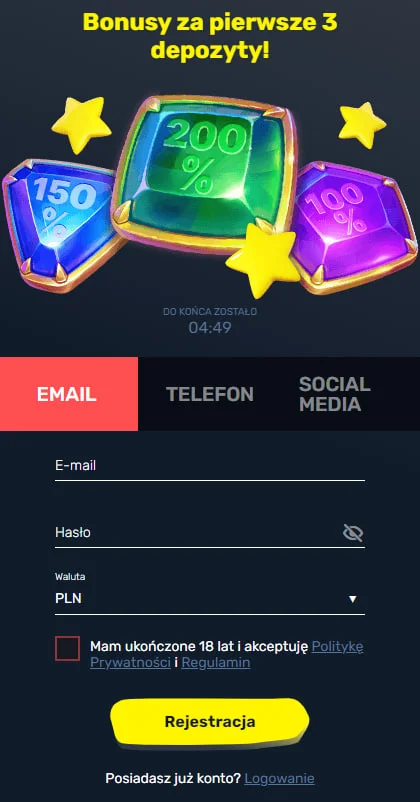Image resolution: width=420 pixels, height=802 pixels.
Task: Click the small yellow star at top right
Action: (362, 125)
